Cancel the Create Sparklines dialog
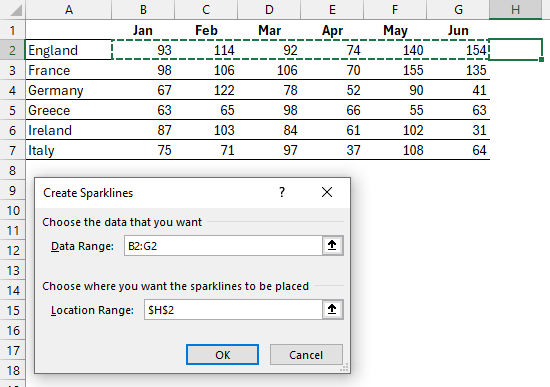The image size is (550, 387). coord(306,355)
